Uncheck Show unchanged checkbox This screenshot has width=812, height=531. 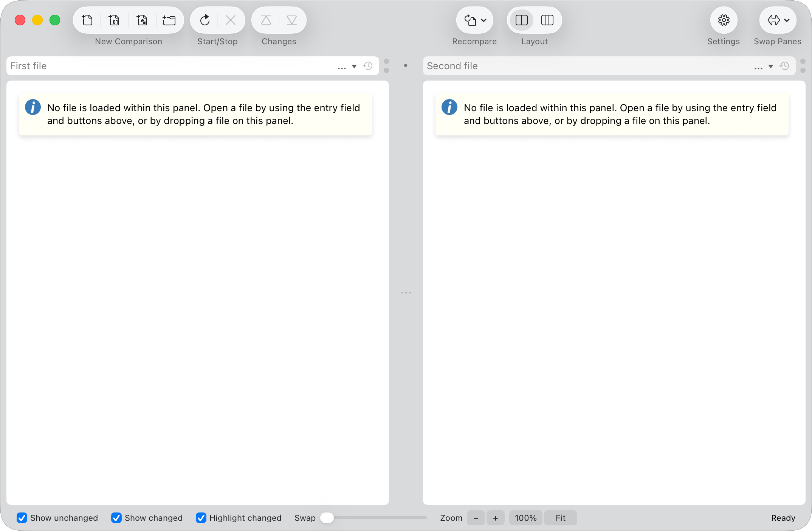[22, 518]
